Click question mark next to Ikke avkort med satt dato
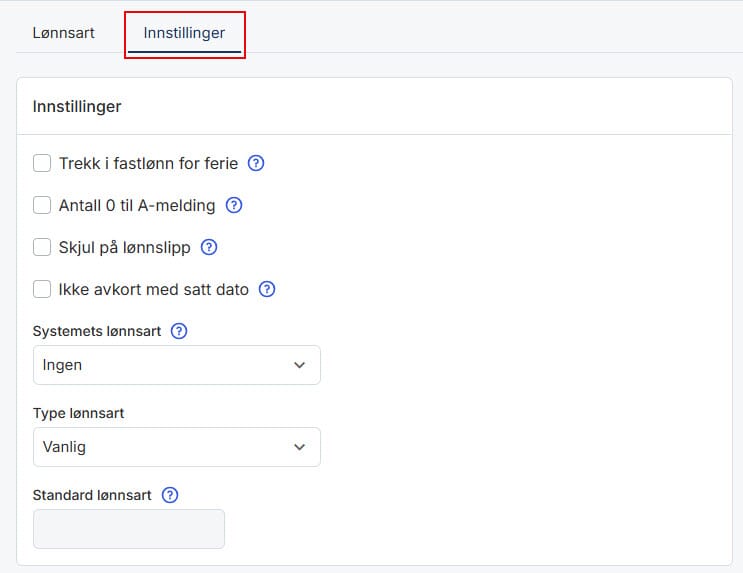 (267, 290)
